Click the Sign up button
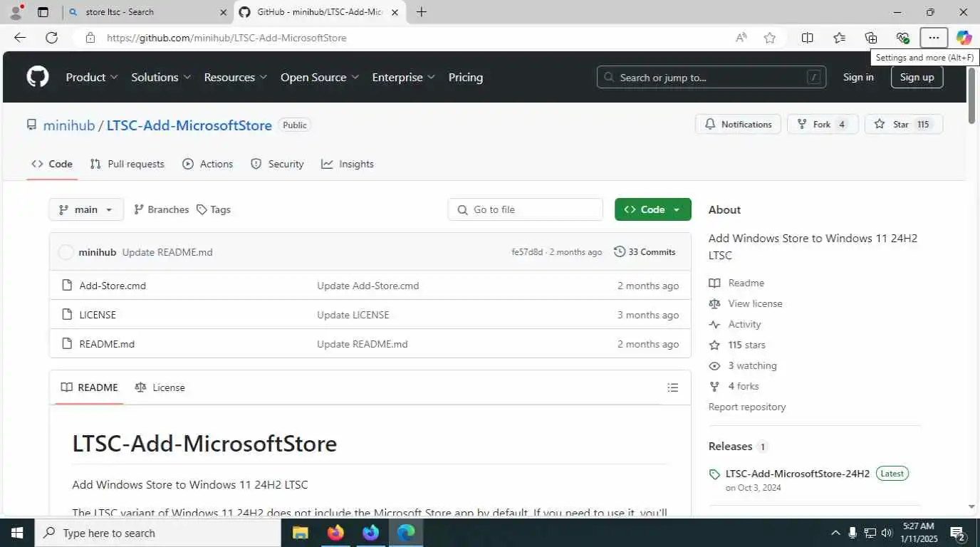 [917, 77]
